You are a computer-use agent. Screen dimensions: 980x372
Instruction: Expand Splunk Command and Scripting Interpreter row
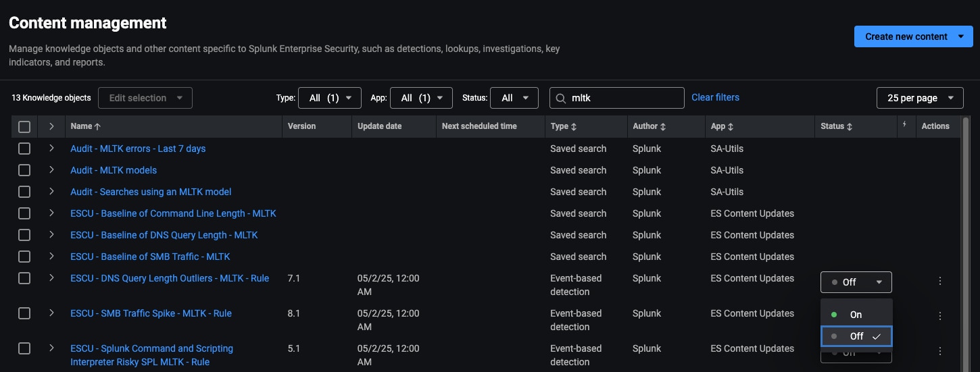click(51, 348)
